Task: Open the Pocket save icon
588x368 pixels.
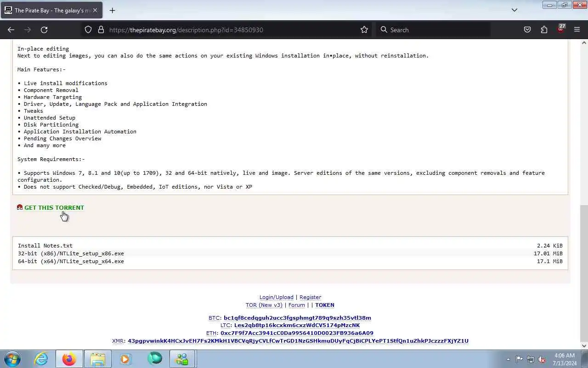Action: click(527, 30)
